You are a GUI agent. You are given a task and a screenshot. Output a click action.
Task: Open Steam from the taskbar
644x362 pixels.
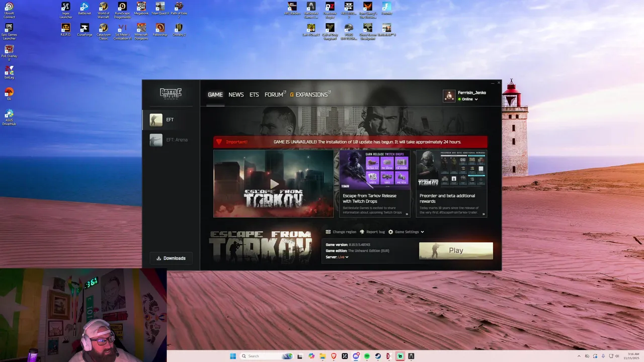pos(377,356)
